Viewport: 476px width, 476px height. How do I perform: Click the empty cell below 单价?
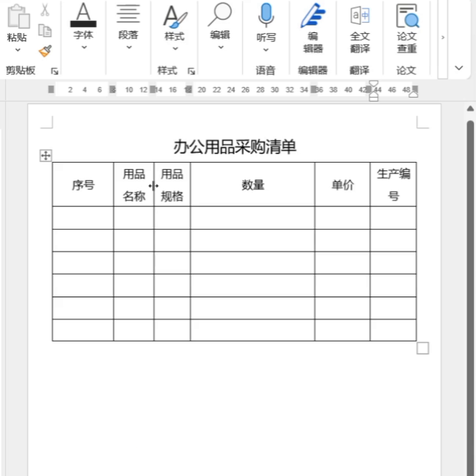pos(342,218)
